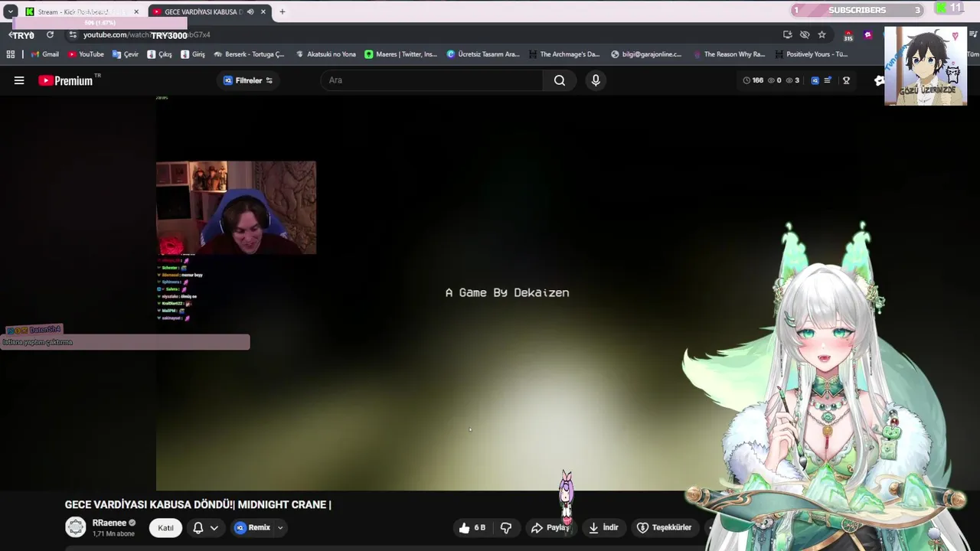Open Berserk - Tortuga bookmark

point(249,54)
